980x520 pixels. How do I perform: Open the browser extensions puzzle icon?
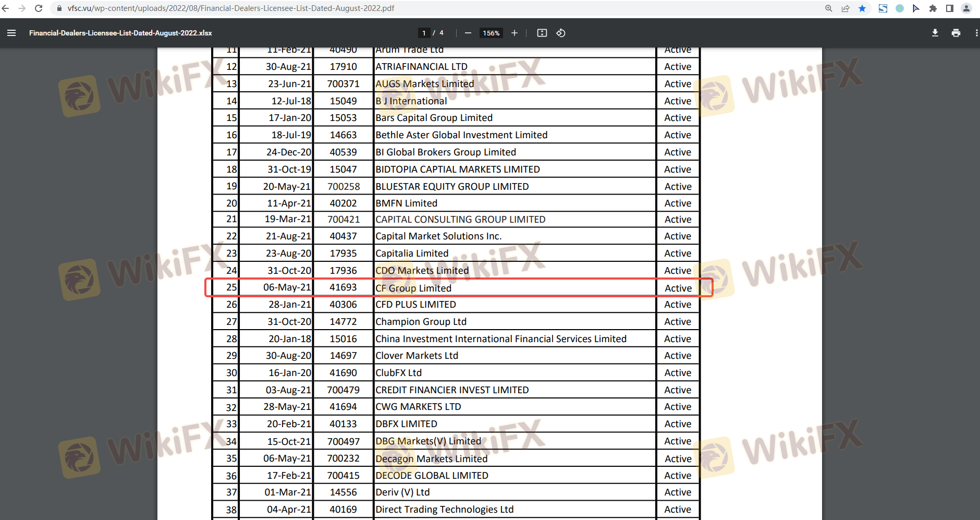(x=933, y=8)
